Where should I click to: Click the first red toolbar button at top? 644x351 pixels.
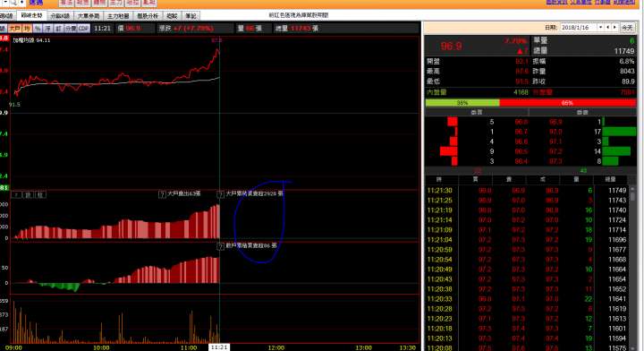[66, 3]
